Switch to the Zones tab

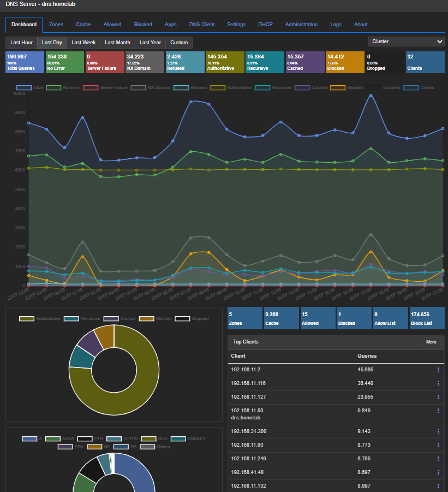[x=56, y=25]
